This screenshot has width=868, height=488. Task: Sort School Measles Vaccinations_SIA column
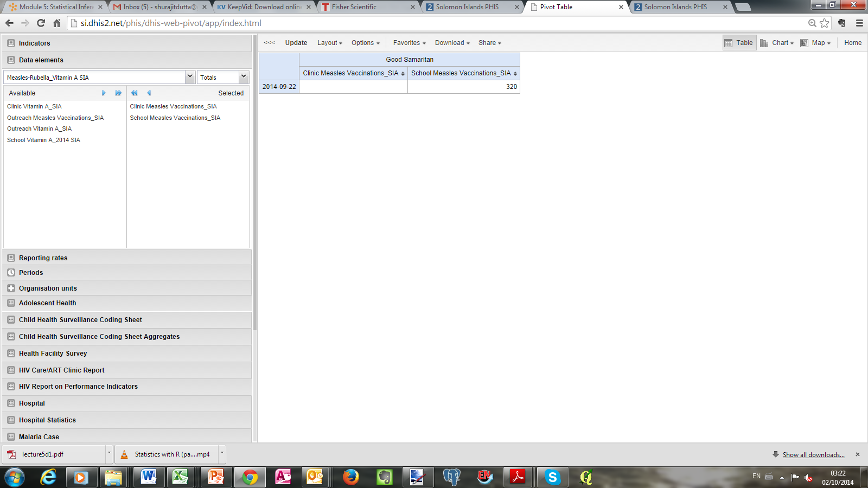point(515,74)
